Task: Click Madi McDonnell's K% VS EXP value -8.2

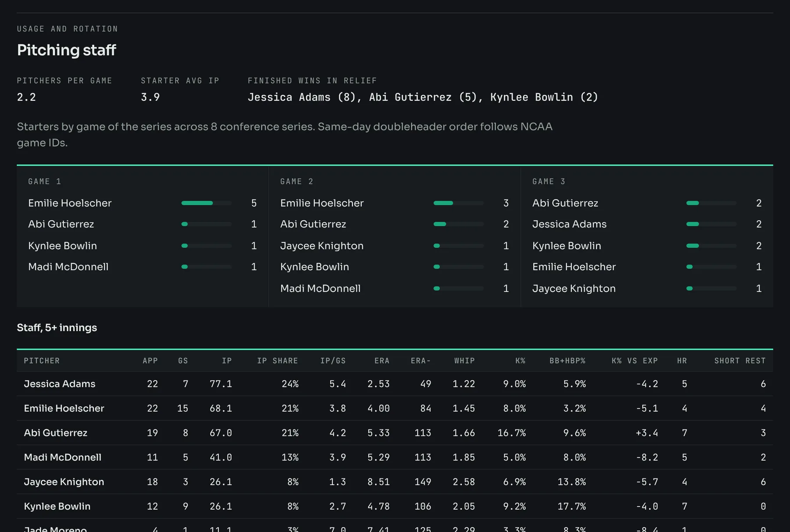Action: point(647,457)
